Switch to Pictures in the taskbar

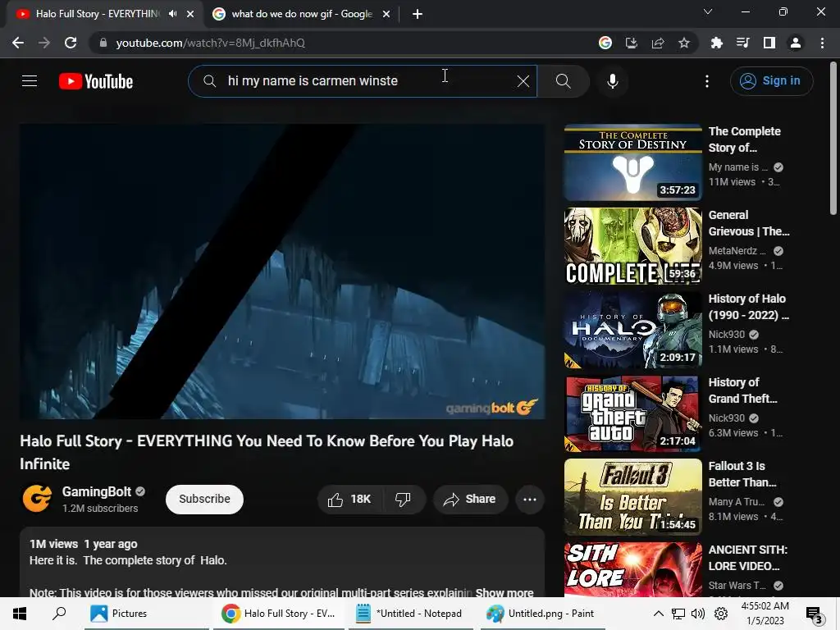pos(146,614)
